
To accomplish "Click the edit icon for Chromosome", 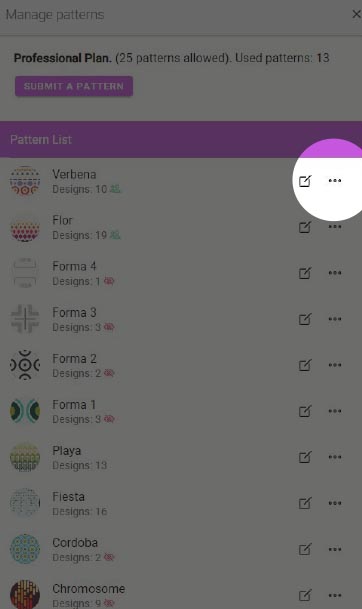I will [x=305, y=595].
